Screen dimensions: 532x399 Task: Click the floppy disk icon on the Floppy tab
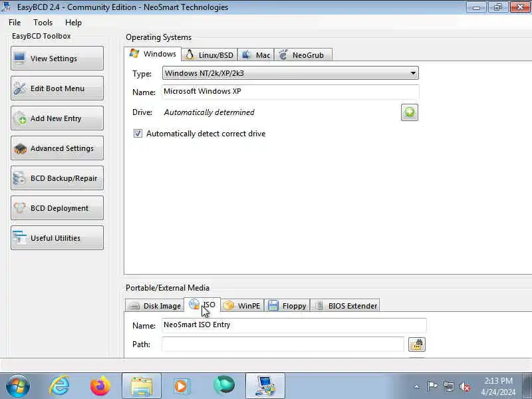tap(273, 305)
